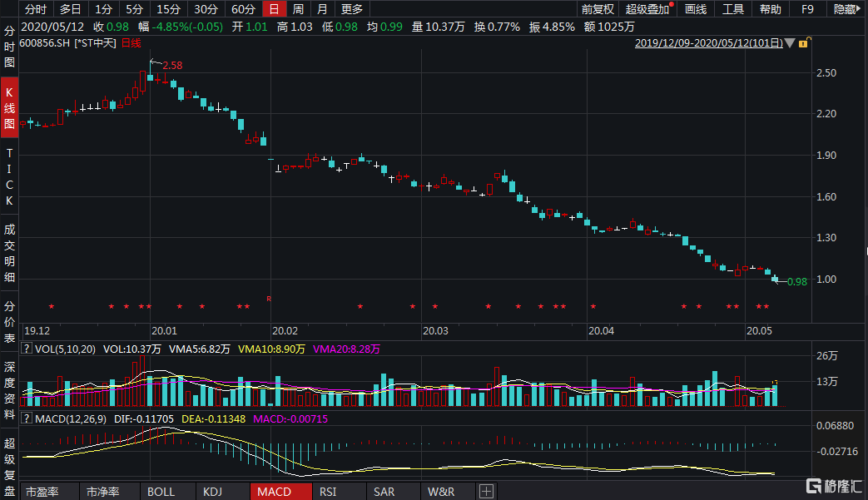Add a new indicator with the plus icon
Viewport: 868px width, 500px height.
(486, 491)
